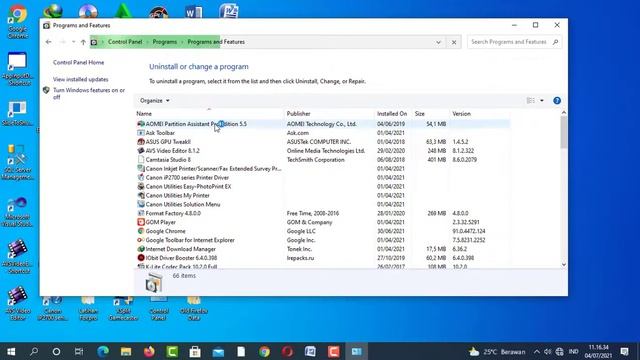Screen dimensions: 640x360
Task: Open Microsoft Store from the taskbar
Action: [195, 351]
